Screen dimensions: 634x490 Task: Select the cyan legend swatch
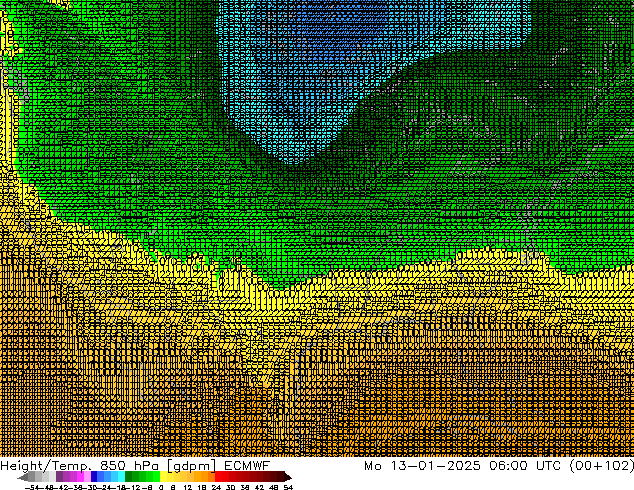point(121,476)
